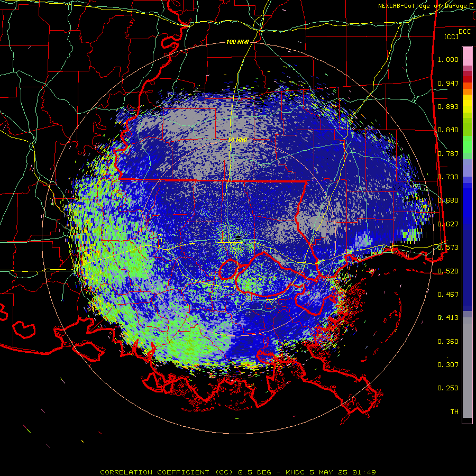Select the 0.733 scale label
Screen dimensions: 476x476
tap(448, 177)
